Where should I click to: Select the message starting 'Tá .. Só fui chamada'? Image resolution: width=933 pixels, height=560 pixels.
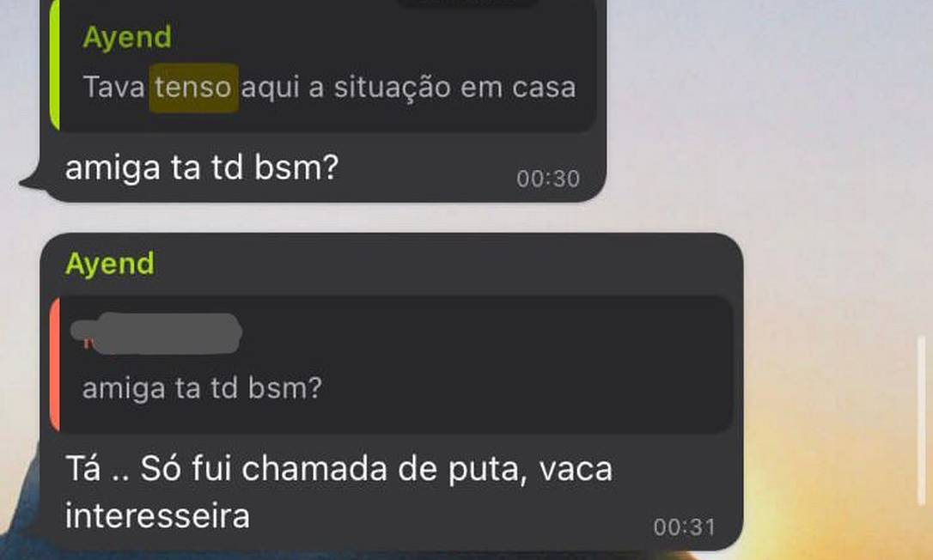[x=338, y=491]
